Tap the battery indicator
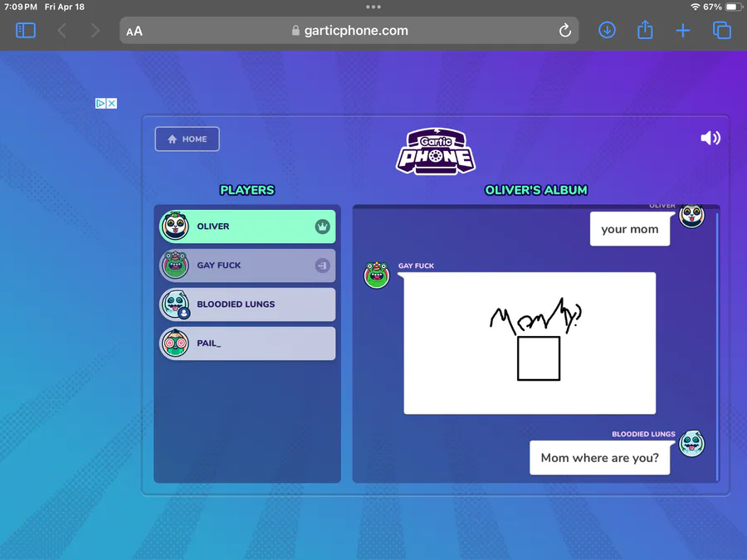Image resolution: width=747 pixels, height=560 pixels. click(735, 7)
